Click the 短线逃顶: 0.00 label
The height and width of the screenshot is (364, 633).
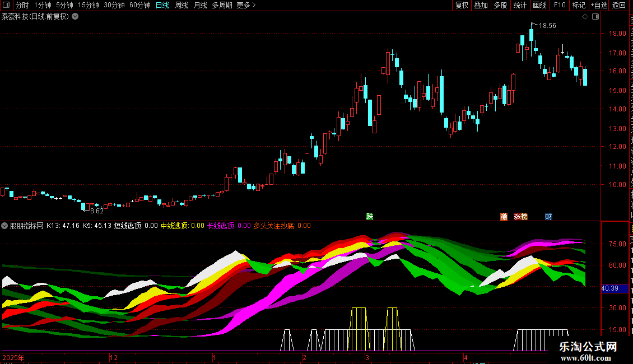[x=136, y=226]
